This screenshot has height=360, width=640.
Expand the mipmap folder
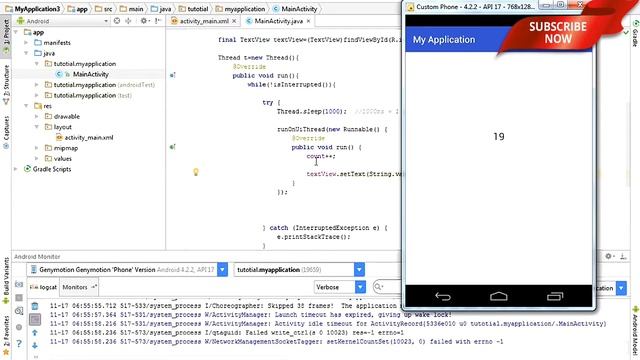pos(37,148)
